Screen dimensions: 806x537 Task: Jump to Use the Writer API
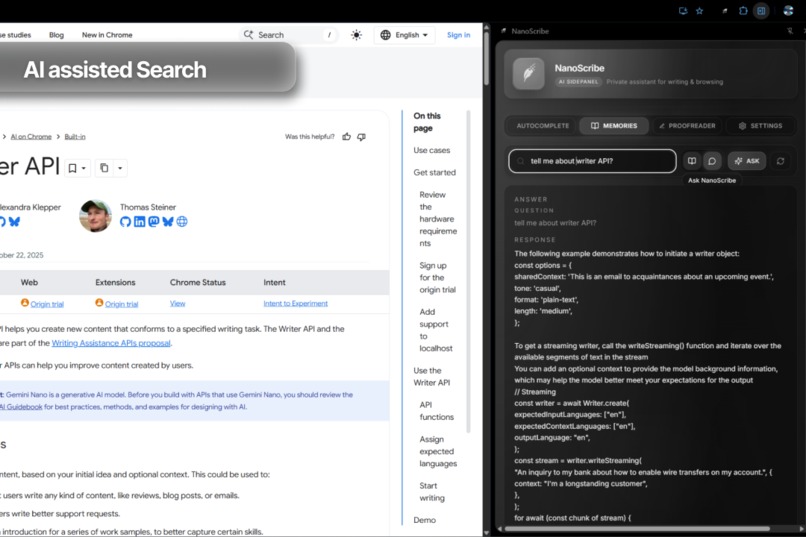coord(432,377)
